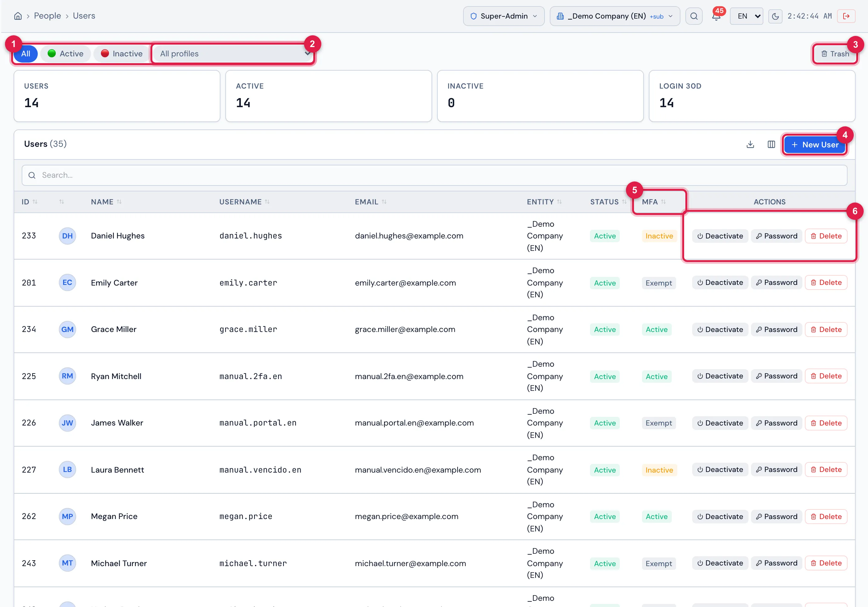868x607 pixels.
Task: Click Megan Price MFA Active badge
Action: [656, 517]
